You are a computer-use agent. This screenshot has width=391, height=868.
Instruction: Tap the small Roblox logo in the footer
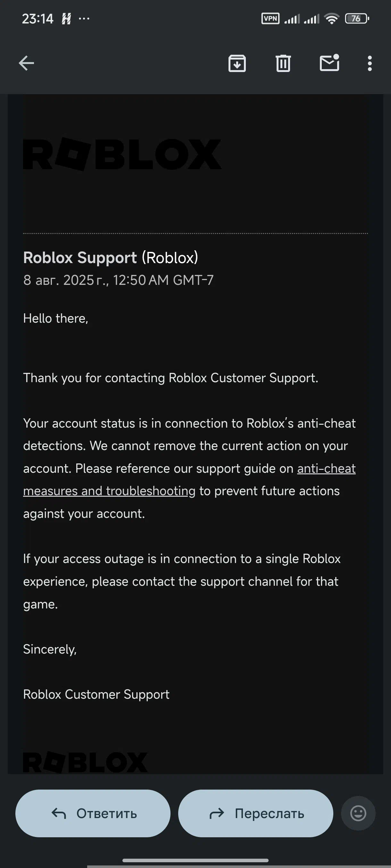point(85,762)
